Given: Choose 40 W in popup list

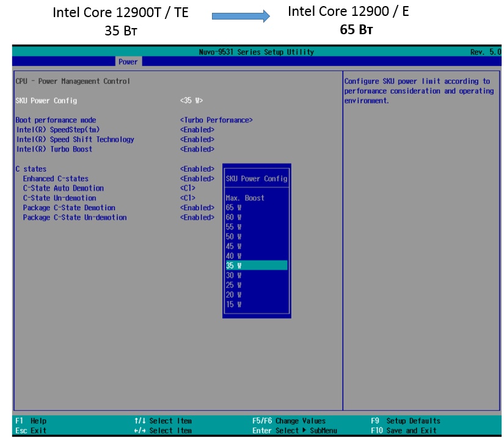Looking at the screenshot, I should click(x=234, y=256).
